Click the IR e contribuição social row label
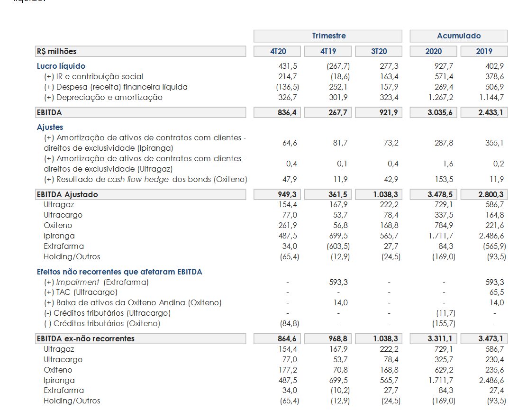This screenshot has height=420, width=527. (93, 77)
